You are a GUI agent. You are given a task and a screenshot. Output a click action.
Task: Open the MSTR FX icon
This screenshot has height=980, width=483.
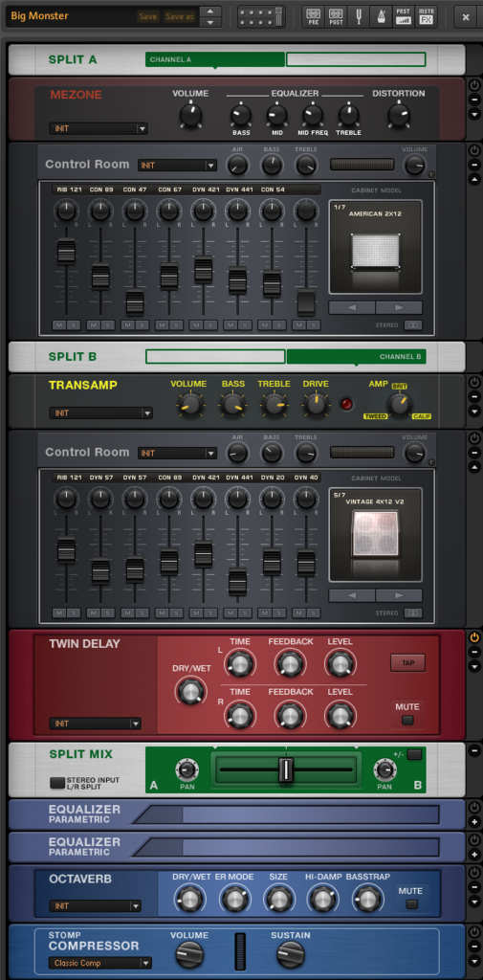427,16
